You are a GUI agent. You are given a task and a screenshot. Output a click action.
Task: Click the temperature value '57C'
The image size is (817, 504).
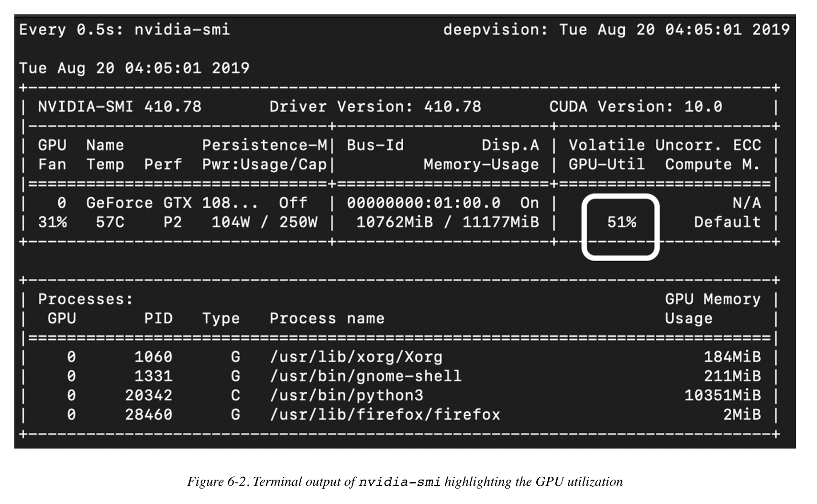pyautogui.click(x=110, y=222)
